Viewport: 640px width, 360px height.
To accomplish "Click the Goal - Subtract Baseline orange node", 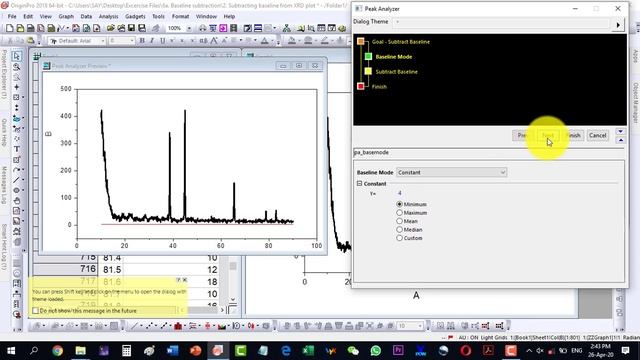I will pyautogui.click(x=360, y=41).
